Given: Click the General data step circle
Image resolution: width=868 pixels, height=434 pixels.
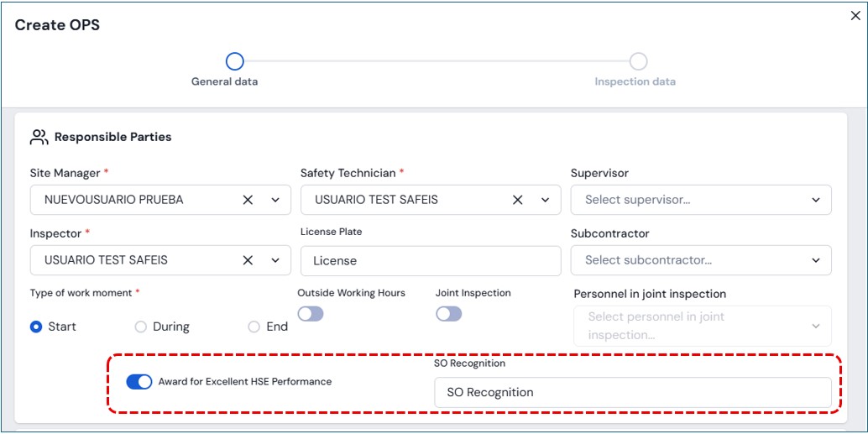Looking at the screenshot, I should [235, 61].
